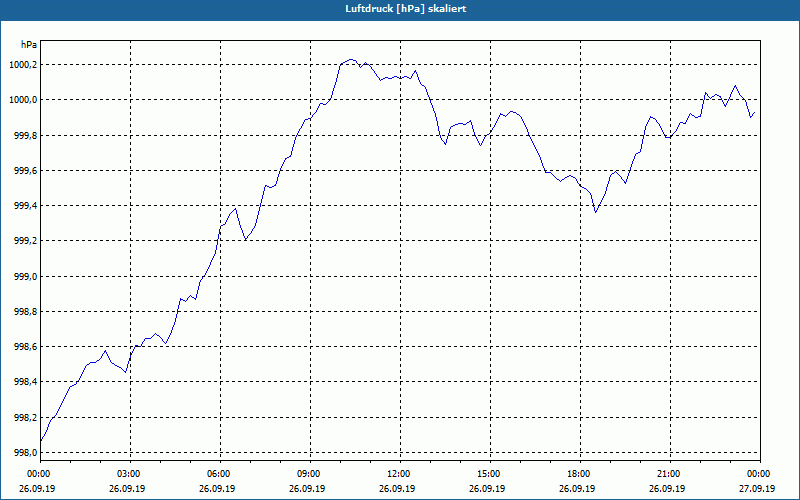800x500 pixels.
Task: Click the 03:00 time label
Action: (x=130, y=474)
